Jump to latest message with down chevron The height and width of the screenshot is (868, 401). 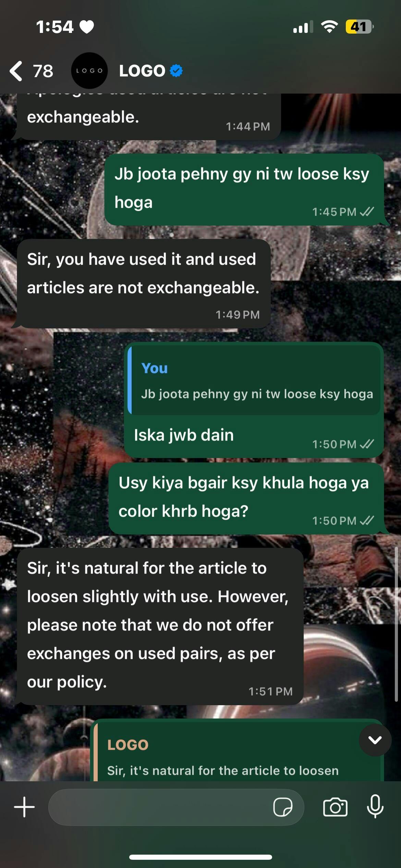tap(375, 740)
